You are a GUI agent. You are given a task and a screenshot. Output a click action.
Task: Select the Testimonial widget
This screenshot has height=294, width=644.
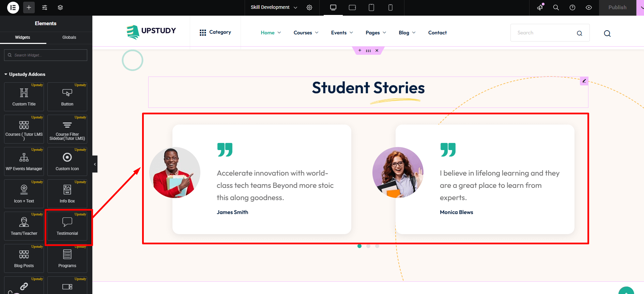[67, 226]
